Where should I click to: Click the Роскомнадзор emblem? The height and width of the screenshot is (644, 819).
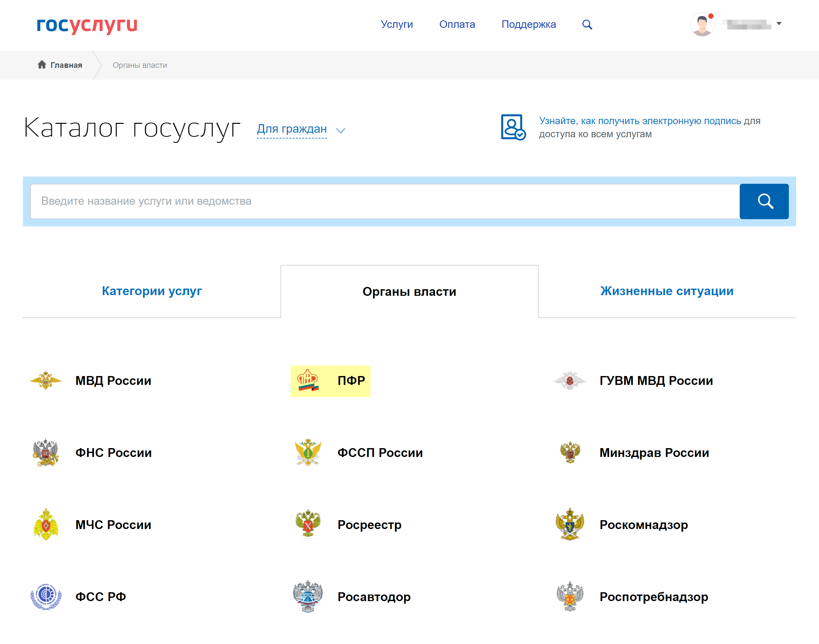click(570, 524)
